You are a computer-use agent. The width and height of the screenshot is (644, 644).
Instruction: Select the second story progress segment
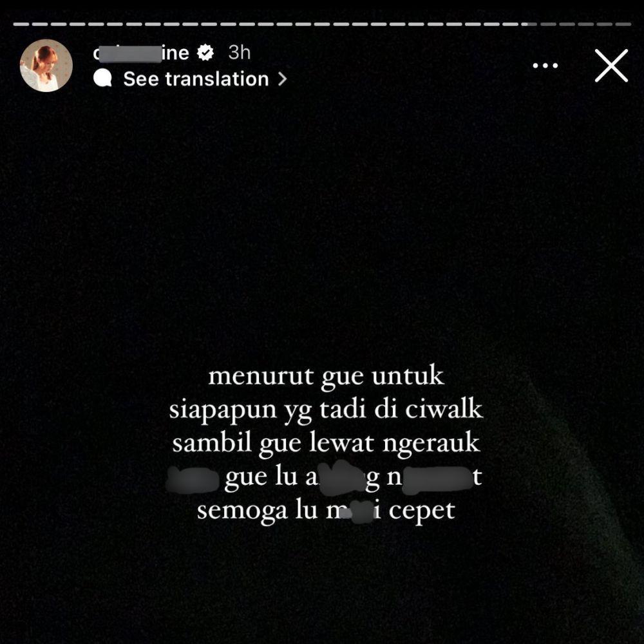(x=40, y=24)
